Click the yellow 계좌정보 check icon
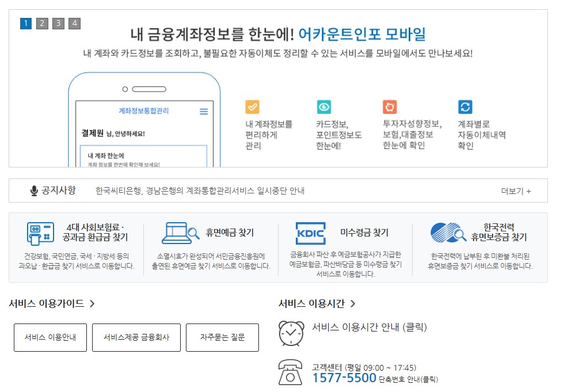 pyautogui.click(x=251, y=106)
